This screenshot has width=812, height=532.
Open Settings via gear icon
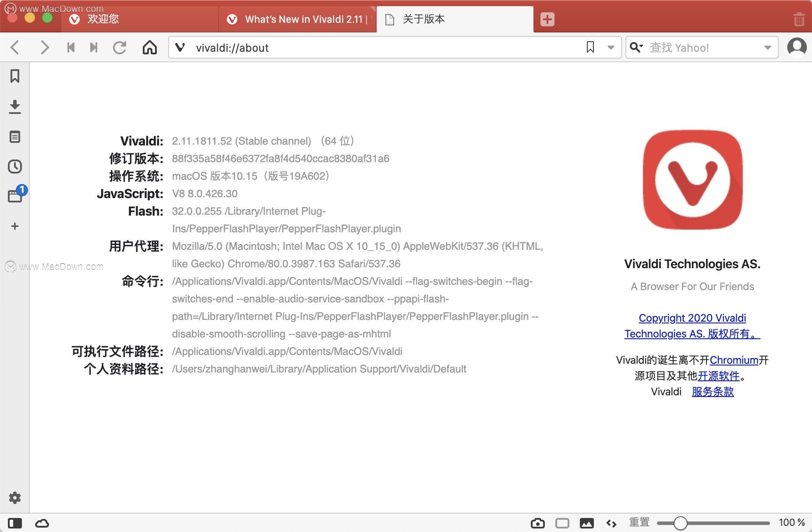[15, 498]
